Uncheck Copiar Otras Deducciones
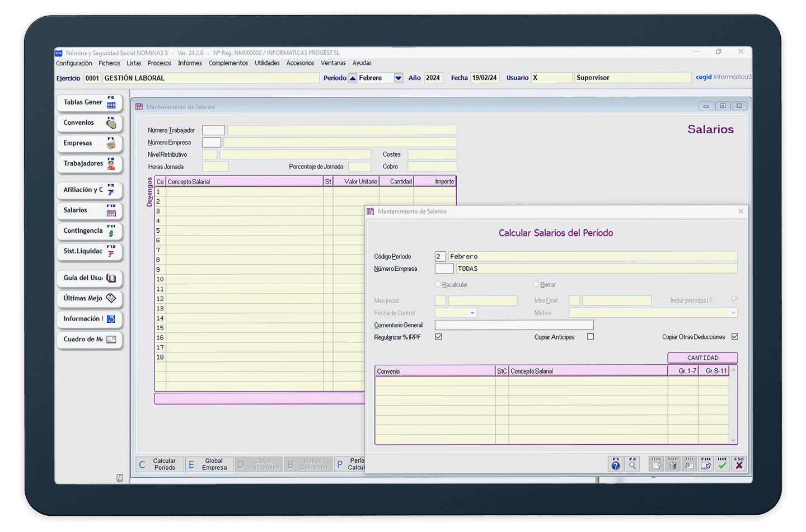806x532 pixels. tap(735, 337)
